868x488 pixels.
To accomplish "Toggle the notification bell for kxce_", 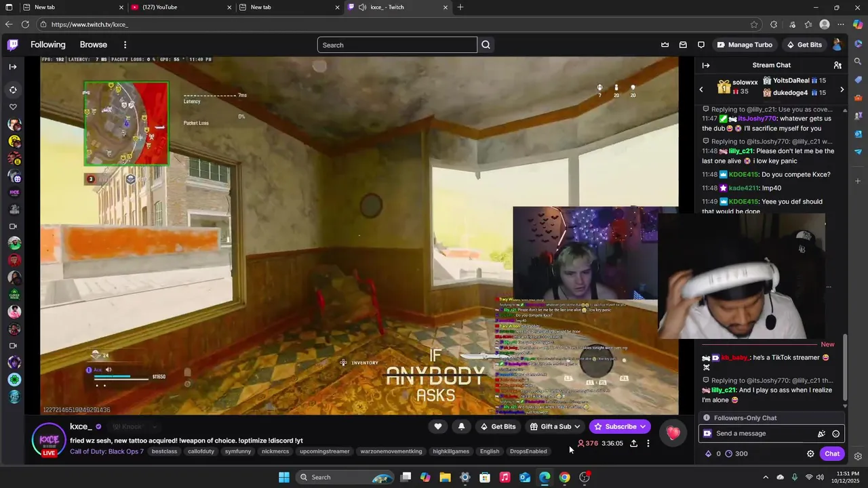I will click(x=462, y=426).
